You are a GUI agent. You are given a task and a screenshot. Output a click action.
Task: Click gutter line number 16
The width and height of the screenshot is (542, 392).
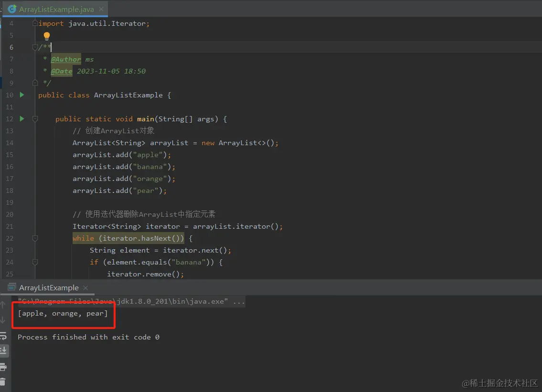click(x=10, y=167)
